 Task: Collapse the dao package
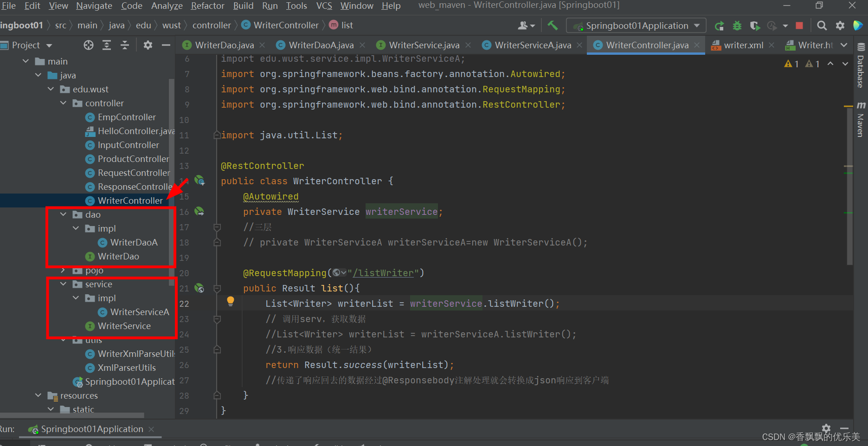pos(64,214)
